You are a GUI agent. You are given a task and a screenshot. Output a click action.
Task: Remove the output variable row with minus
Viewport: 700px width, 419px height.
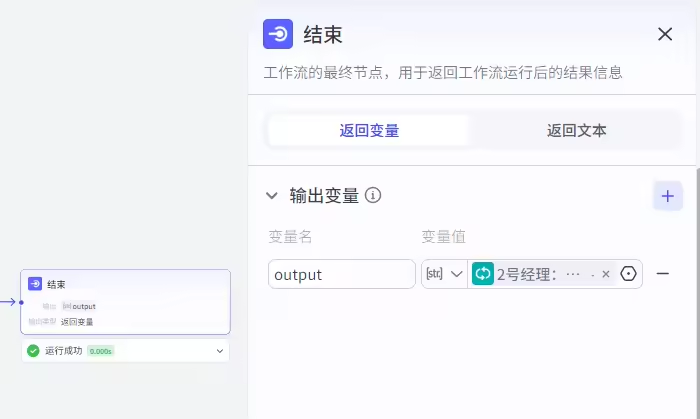662,274
